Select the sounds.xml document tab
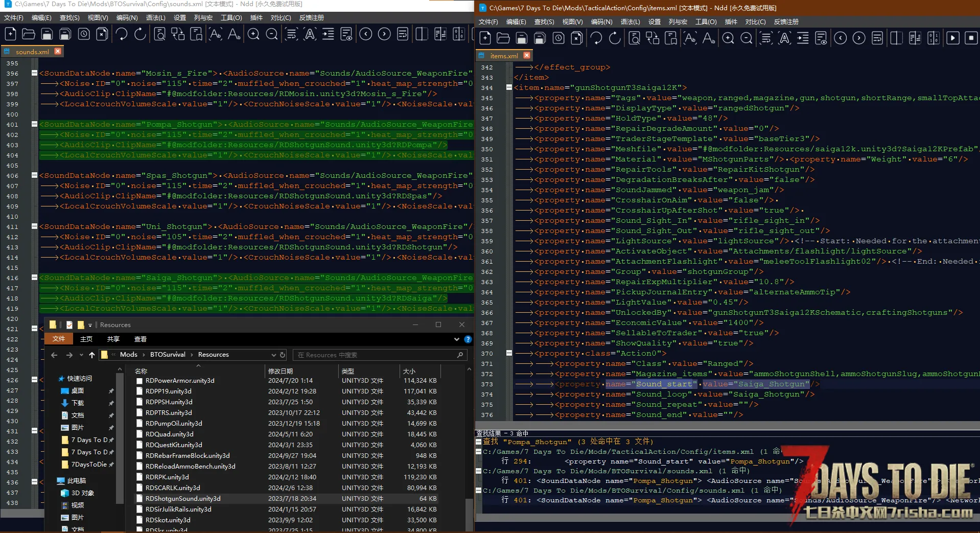 (x=32, y=52)
